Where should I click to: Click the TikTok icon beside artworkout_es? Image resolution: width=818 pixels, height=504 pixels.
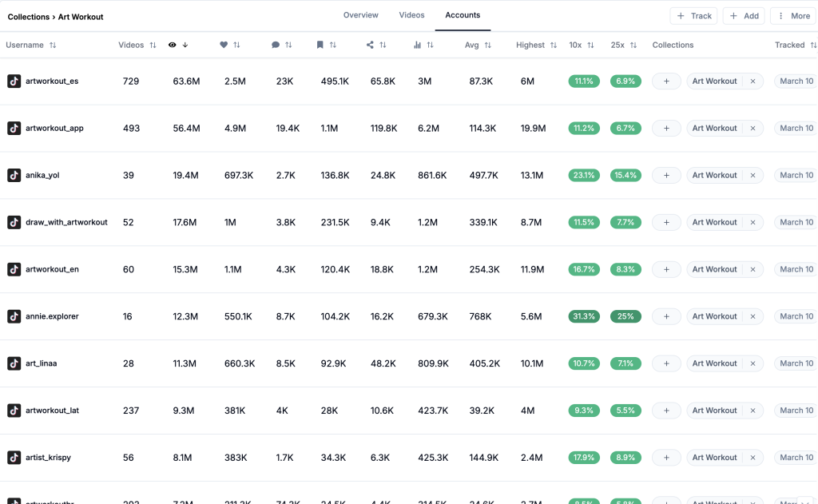(14, 81)
